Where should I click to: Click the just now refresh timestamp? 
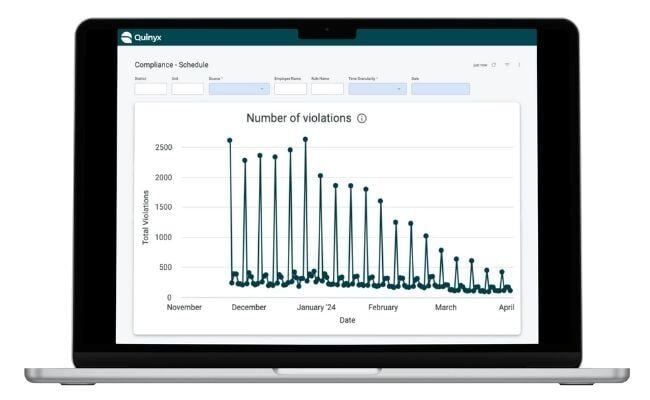(x=480, y=65)
